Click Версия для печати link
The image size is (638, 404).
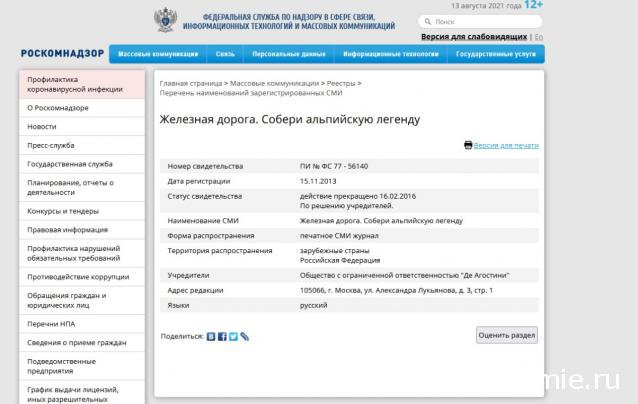tap(506, 145)
